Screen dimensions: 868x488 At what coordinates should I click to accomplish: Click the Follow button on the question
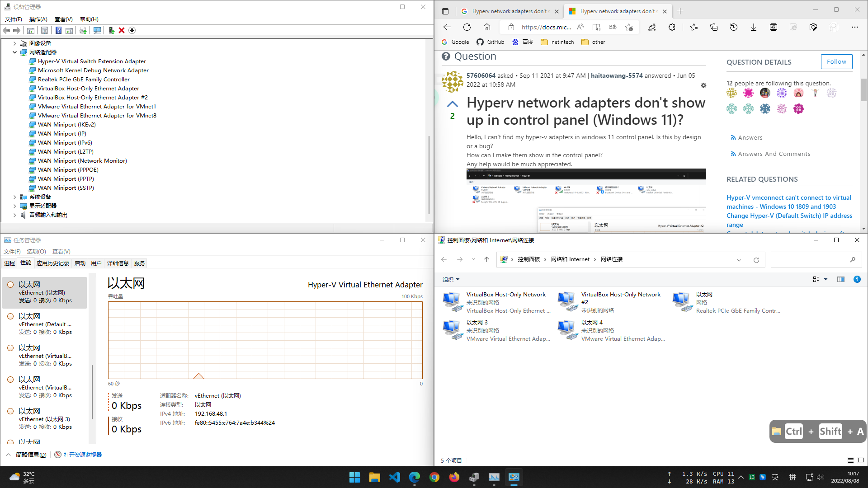click(836, 62)
